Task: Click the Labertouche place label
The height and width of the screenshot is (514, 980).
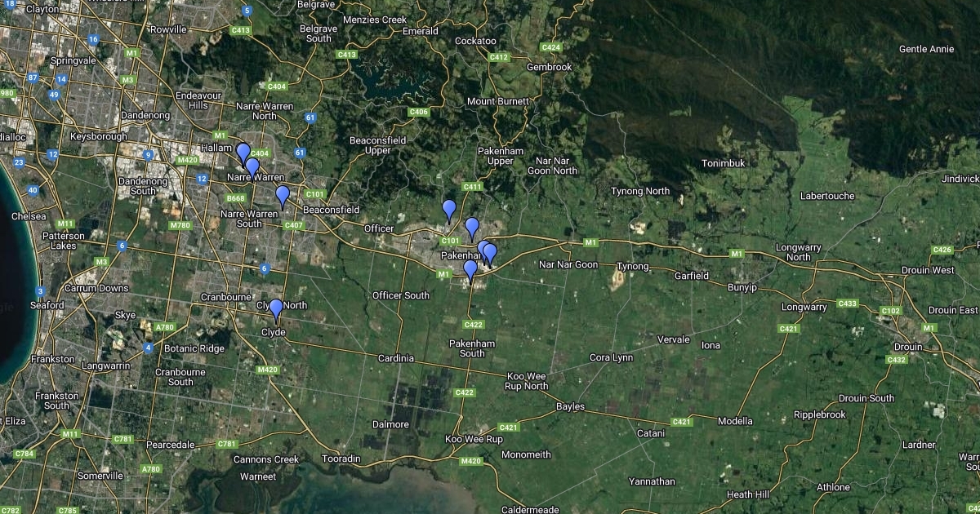Action: (826, 196)
